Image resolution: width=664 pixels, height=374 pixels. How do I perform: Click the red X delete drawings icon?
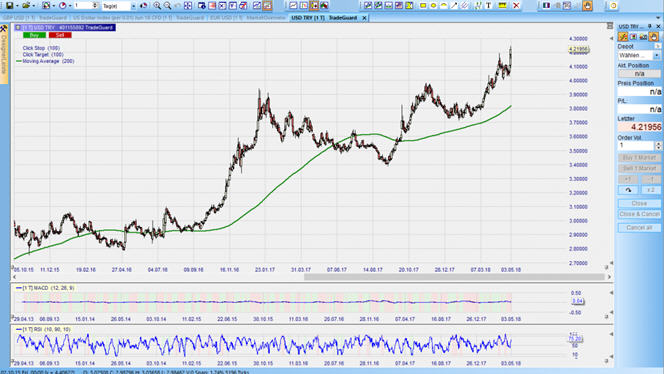pyautogui.click(x=516, y=6)
